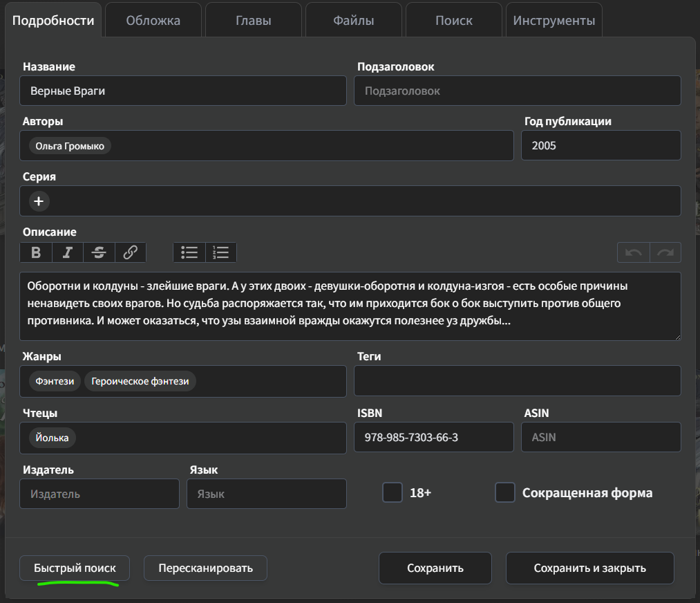Image resolution: width=700 pixels, height=603 pixels.
Task: Apply italic formatting in description toolbar
Action: point(68,252)
